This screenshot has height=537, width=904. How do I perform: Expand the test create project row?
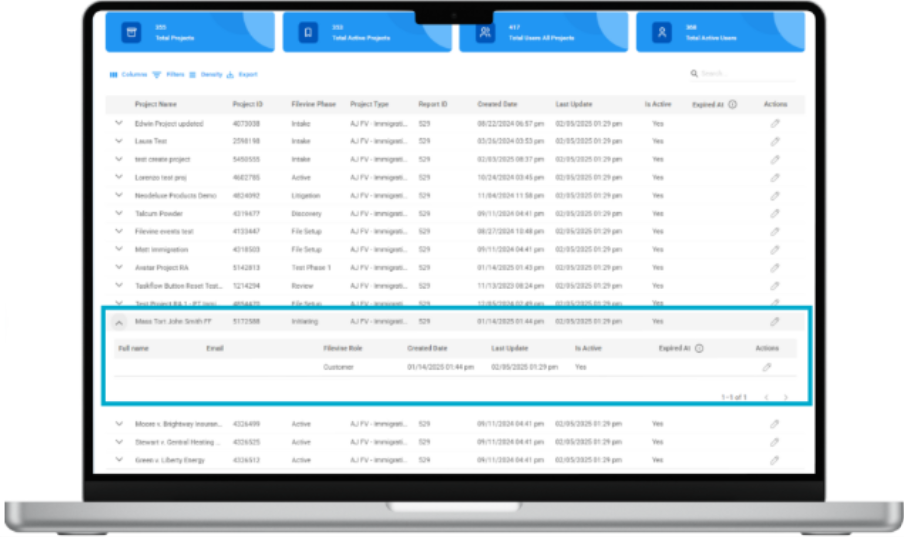(119, 159)
